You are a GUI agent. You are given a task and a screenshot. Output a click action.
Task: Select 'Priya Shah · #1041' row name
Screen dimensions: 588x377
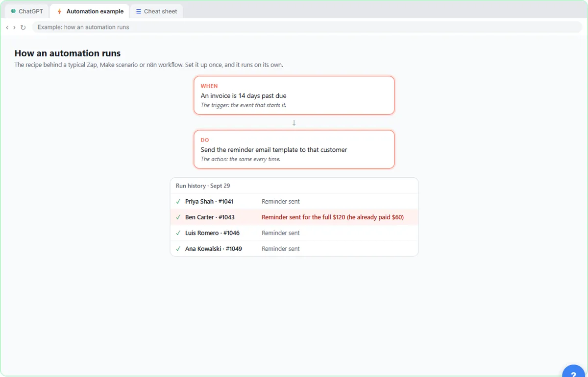[210, 201]
